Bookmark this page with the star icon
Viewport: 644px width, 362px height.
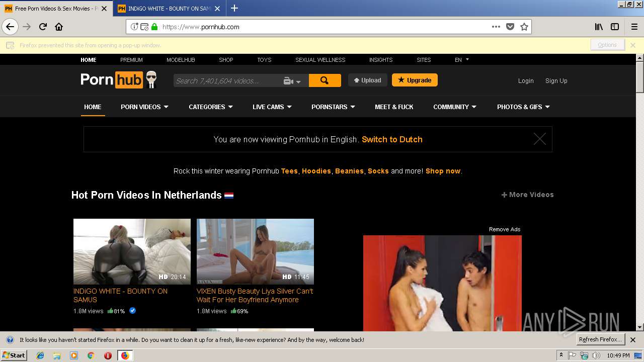pos(524,27)
